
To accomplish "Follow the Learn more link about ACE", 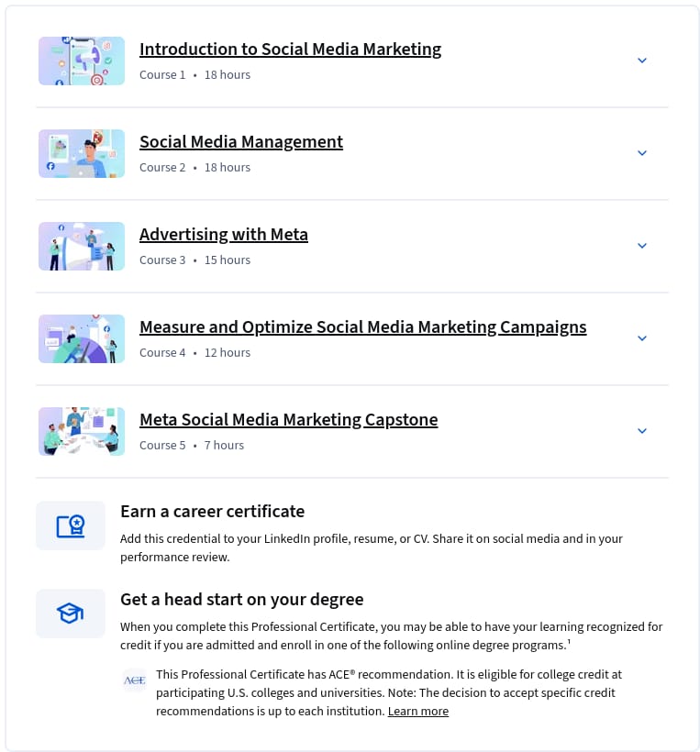I will [417, 712].
